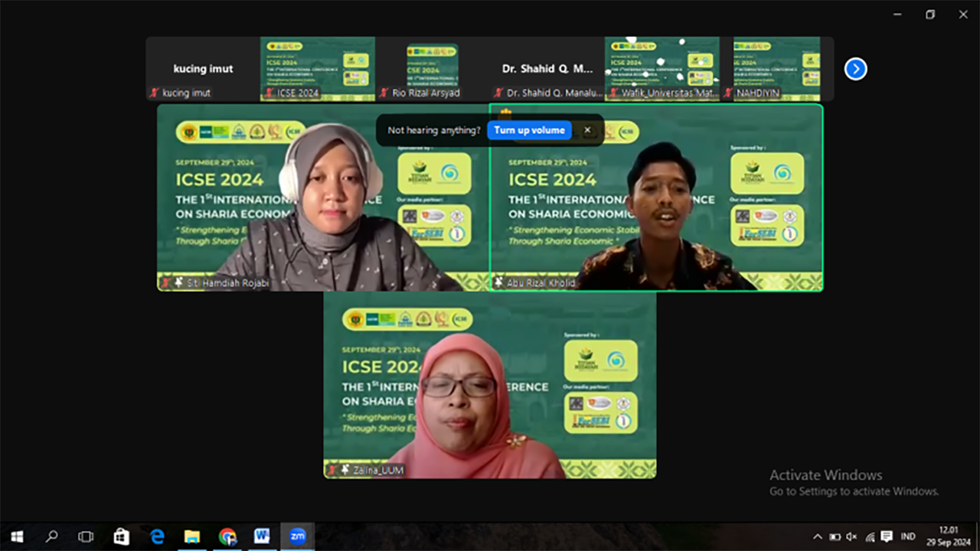The image size is (980, 551).
Task: Open File Explorer from taskbar
Action: pos(192,536)
